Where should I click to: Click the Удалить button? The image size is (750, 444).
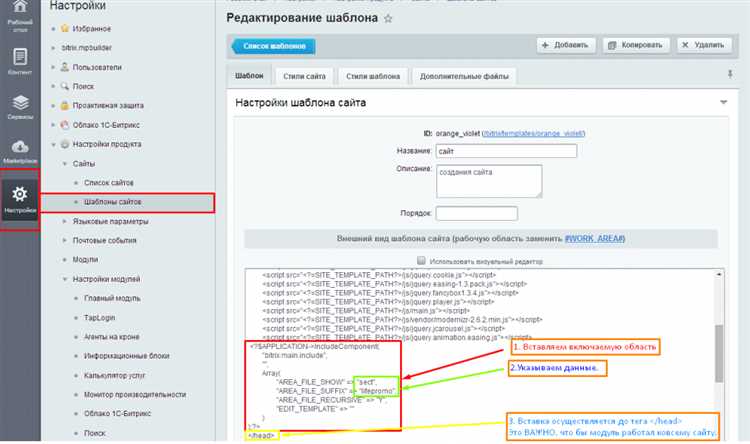click(704, 45)
